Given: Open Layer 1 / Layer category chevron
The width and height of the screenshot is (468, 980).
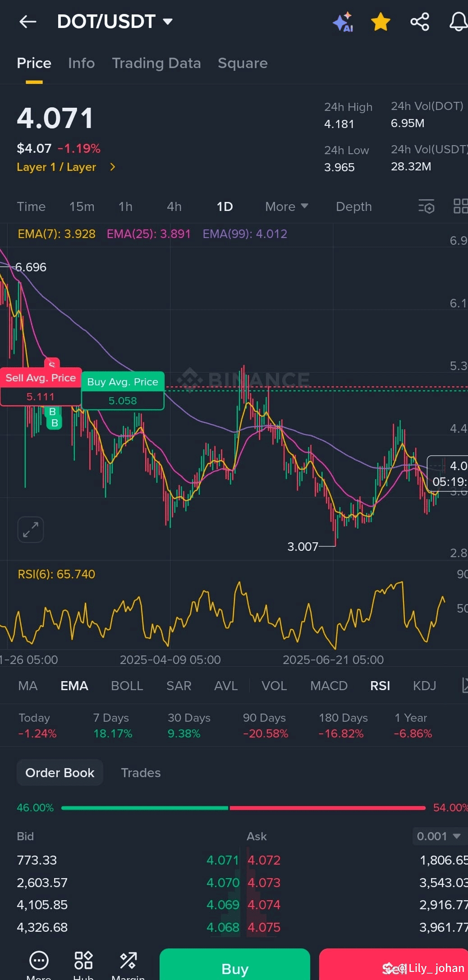Looking at the screenshot, I should [x=113, y=167].
